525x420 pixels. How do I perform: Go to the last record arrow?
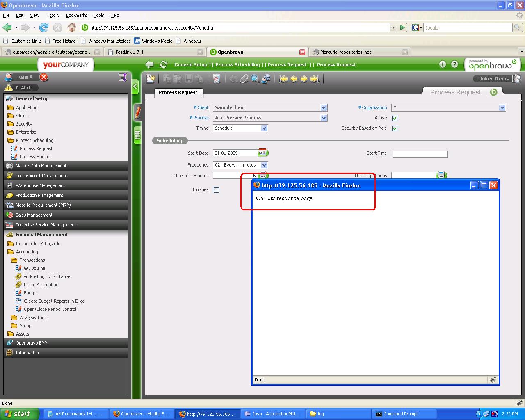pos(315,79)
